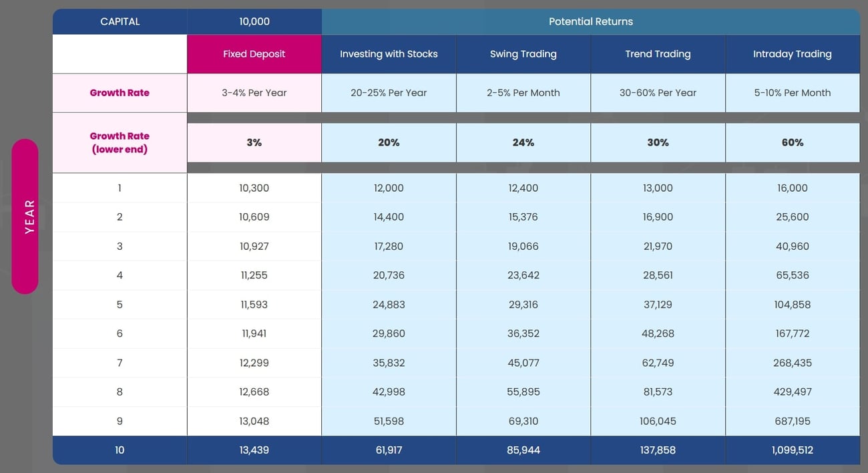Select the Investing with Stocks header

(389, 54)
